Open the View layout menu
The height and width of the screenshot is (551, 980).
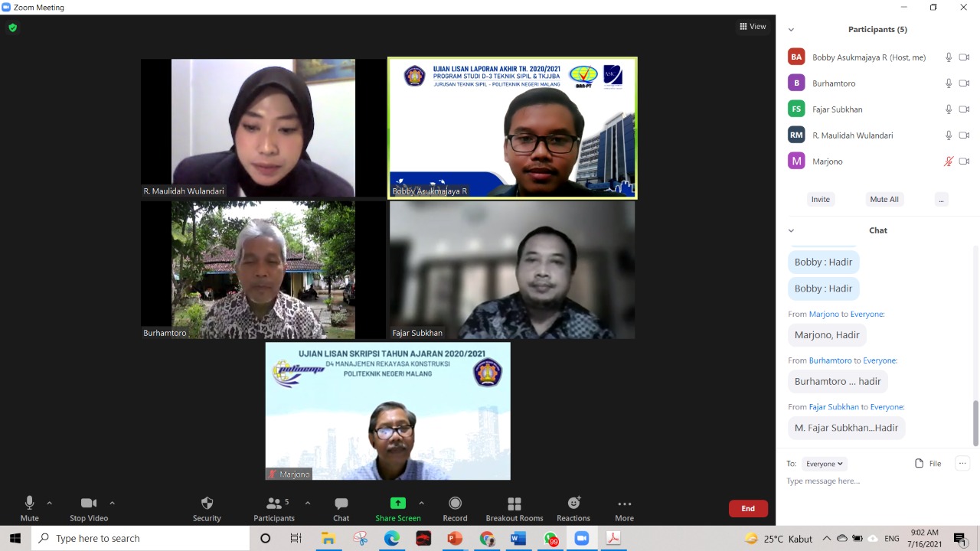753,27
